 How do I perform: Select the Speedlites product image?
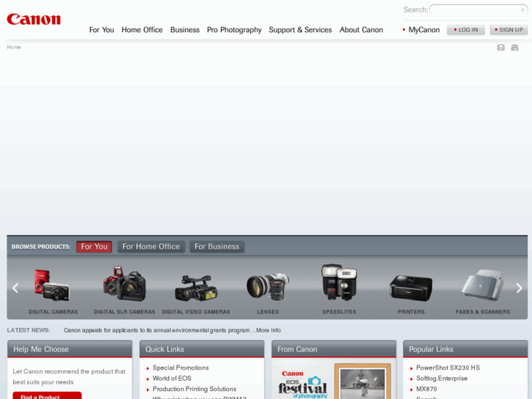point(340,282)
